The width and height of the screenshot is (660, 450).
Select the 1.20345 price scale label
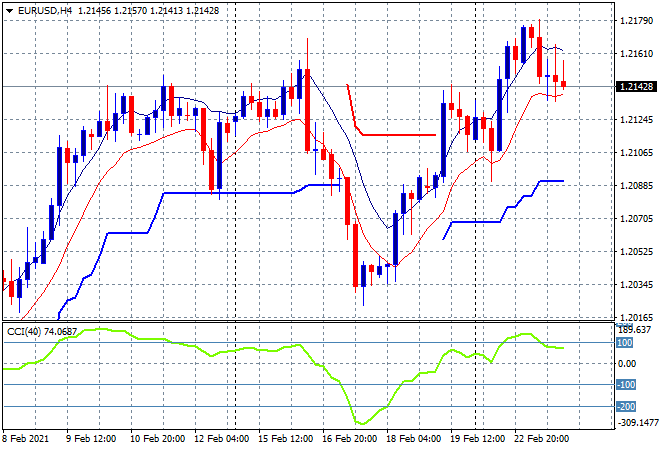(636, 285)
